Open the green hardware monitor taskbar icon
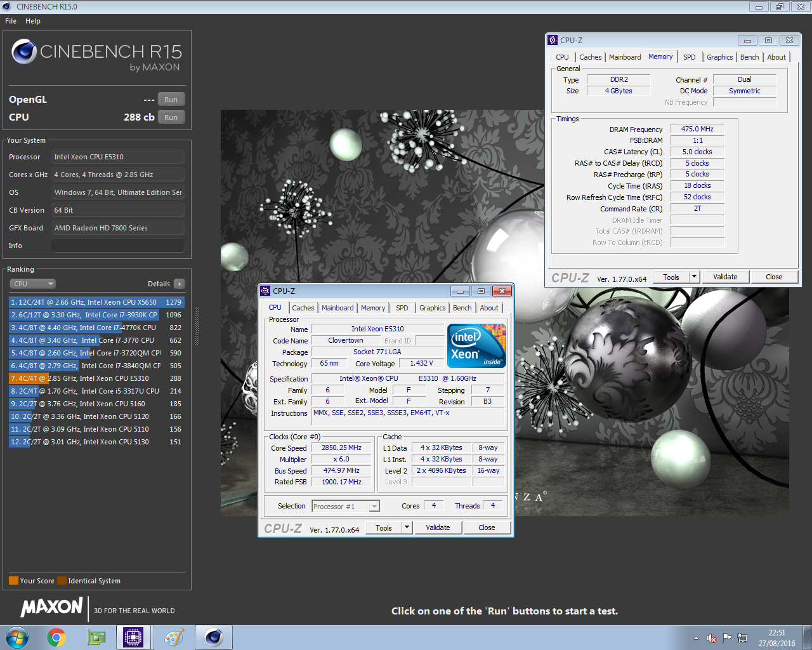Image resolution: width=812 pixels, height=650 pixels. click(x=96, y=637)
